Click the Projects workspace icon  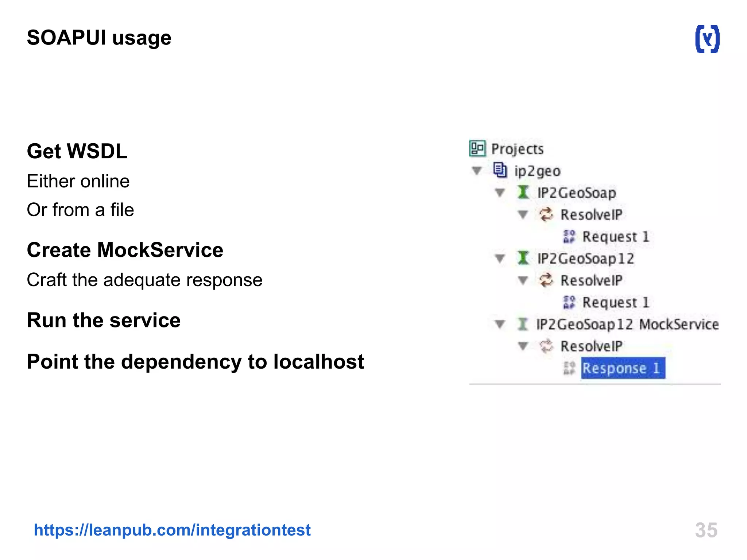pos(477,148)
